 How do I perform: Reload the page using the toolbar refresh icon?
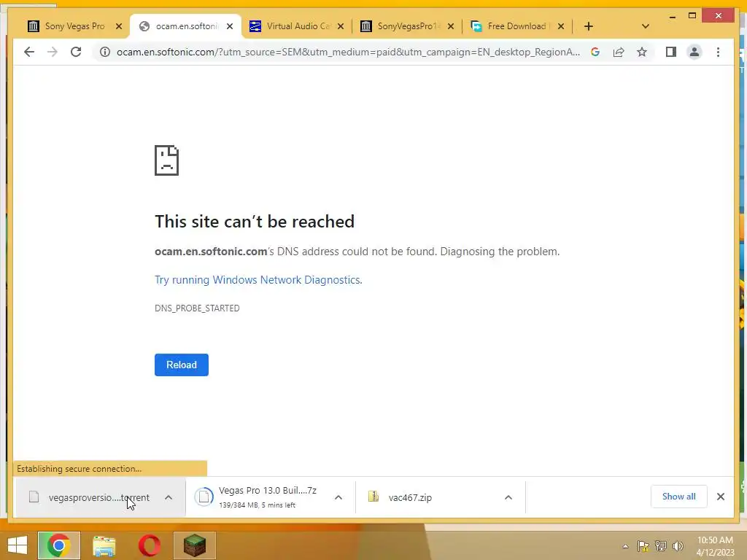(76, 52)
